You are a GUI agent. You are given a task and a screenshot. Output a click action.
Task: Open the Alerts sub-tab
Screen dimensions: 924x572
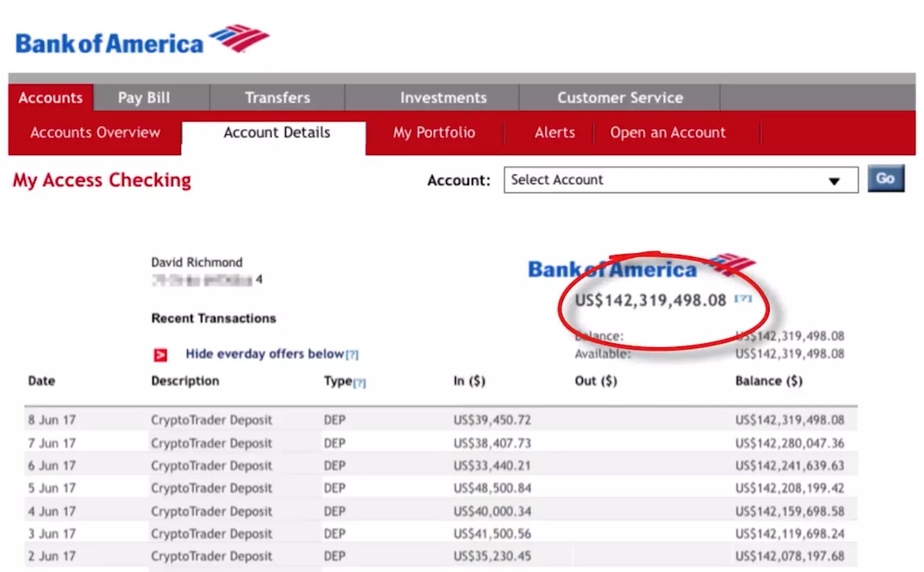pyautogui.click(x=555, y=132)
